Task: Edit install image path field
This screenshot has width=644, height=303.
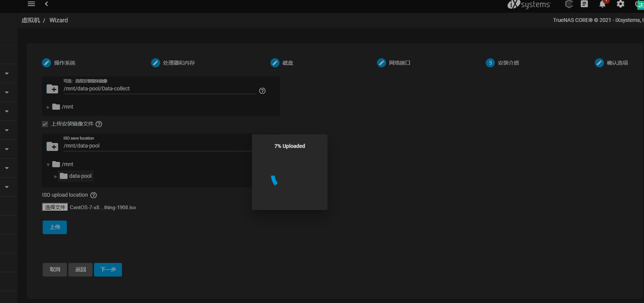Action: 160,89
